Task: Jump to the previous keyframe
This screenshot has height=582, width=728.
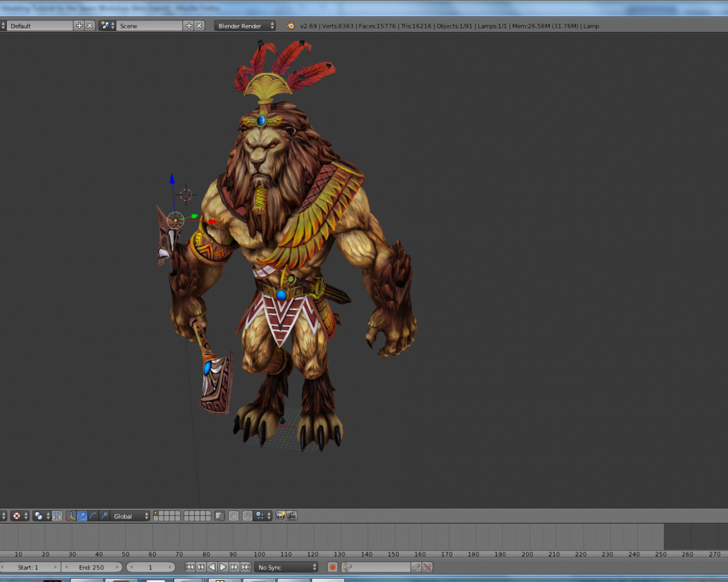Action: (201, 567)
